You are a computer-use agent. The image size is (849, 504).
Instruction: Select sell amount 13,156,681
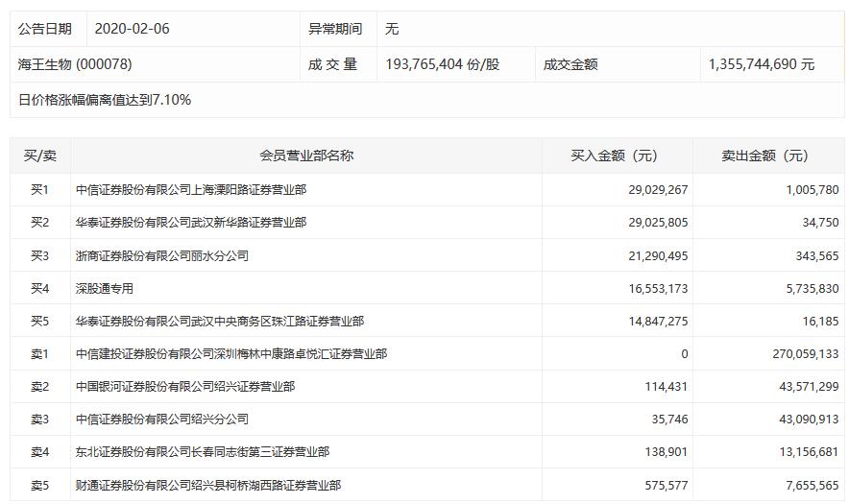(809, 452)
